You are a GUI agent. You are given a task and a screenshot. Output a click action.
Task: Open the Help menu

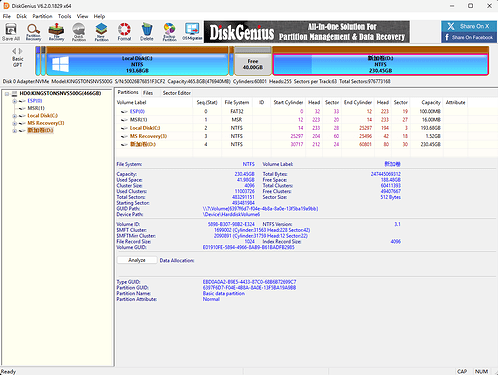point(99,16)
